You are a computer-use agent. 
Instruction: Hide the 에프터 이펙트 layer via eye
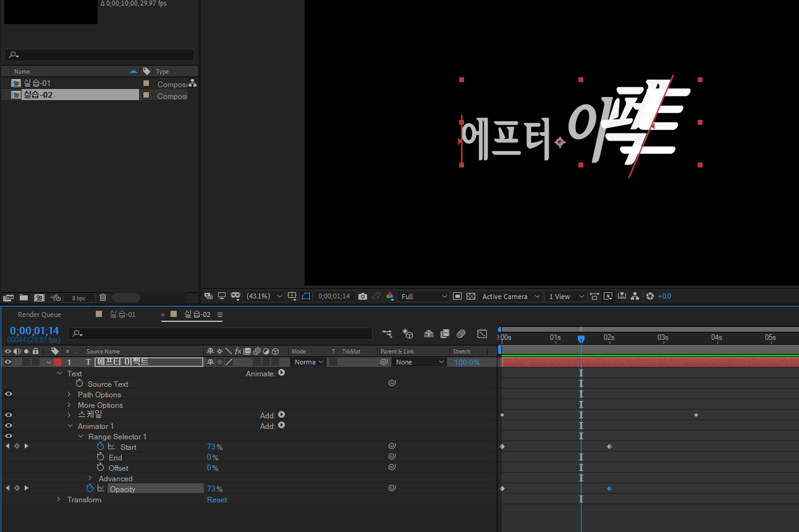[7, 362]
